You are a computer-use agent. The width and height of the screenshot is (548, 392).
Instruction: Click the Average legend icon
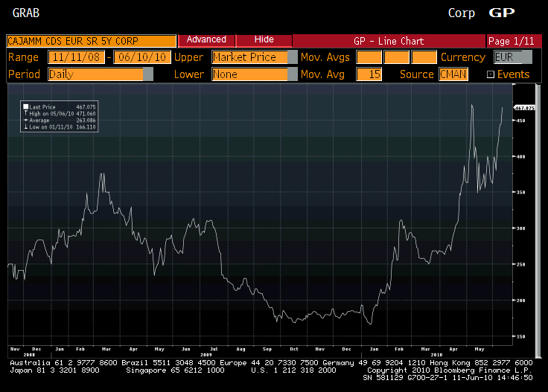pyautogui.click(x=25, y=120)
